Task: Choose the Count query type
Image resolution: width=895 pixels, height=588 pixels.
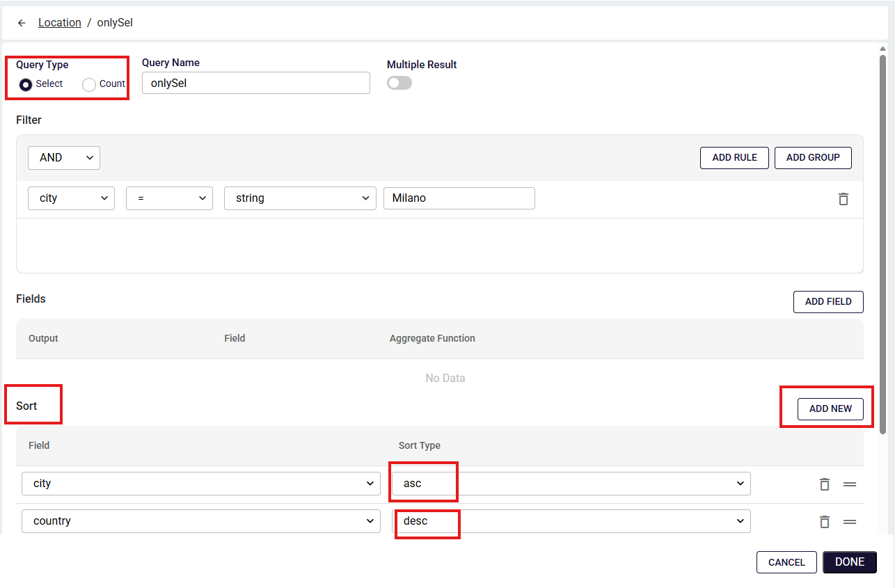Action: click(x=89, y=85)
